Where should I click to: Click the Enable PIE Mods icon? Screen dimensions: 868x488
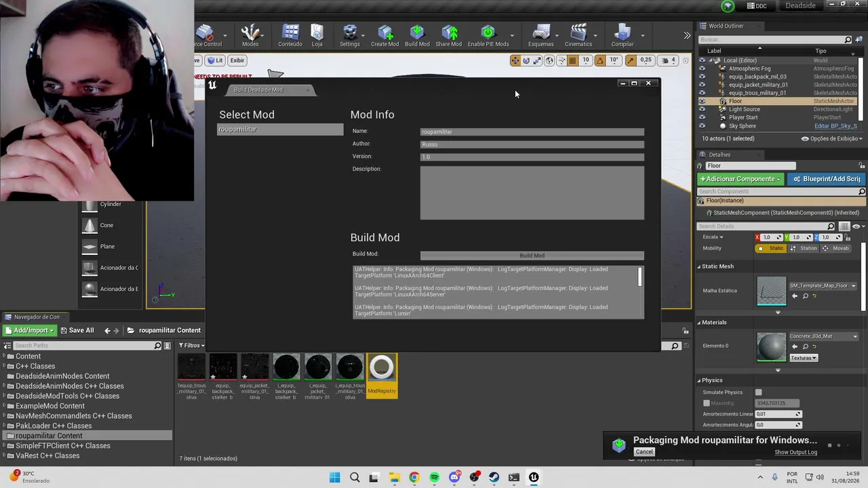coord(488,36)
